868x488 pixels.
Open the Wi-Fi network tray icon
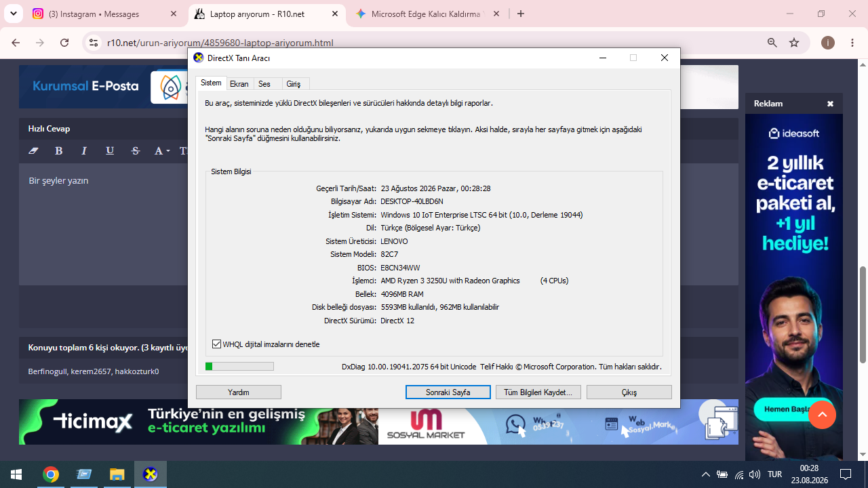pyautogui.click(x=739, y=474)
